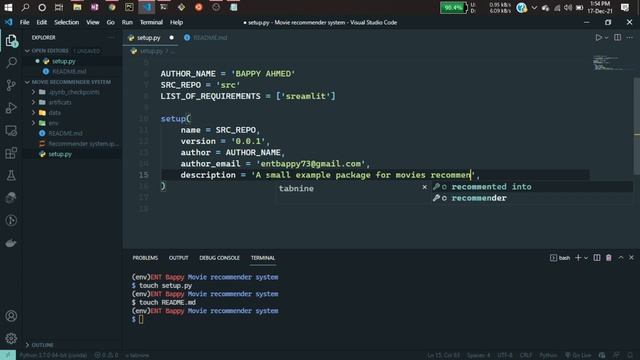Accept the 'recommender' suggestion

(x=531, y=198)
